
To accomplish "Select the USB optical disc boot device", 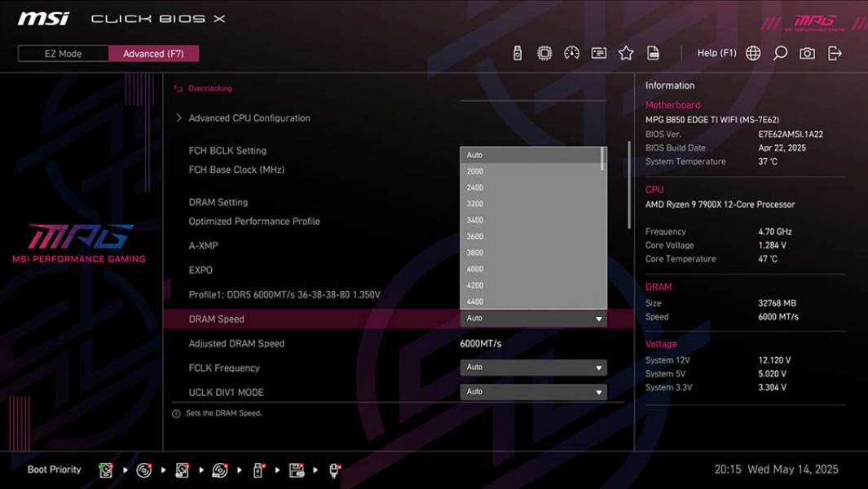I will (x=220, y=470).
